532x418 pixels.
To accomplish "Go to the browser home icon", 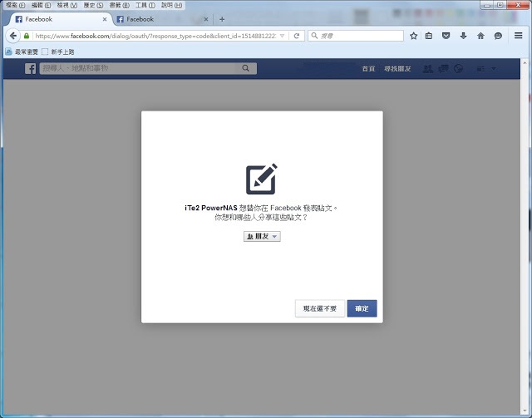I will 480,36.
